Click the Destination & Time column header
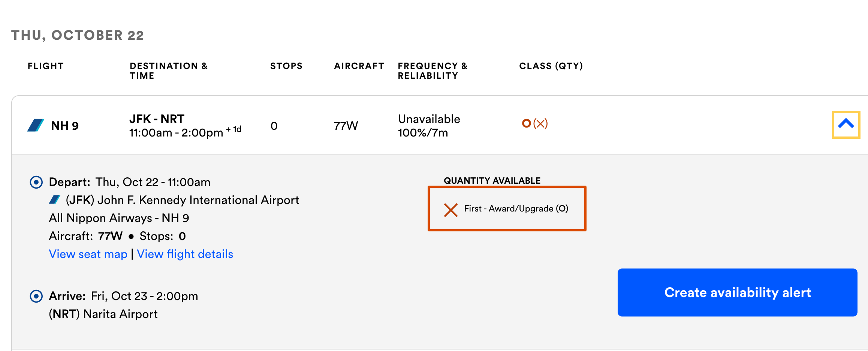 [168, 70]
